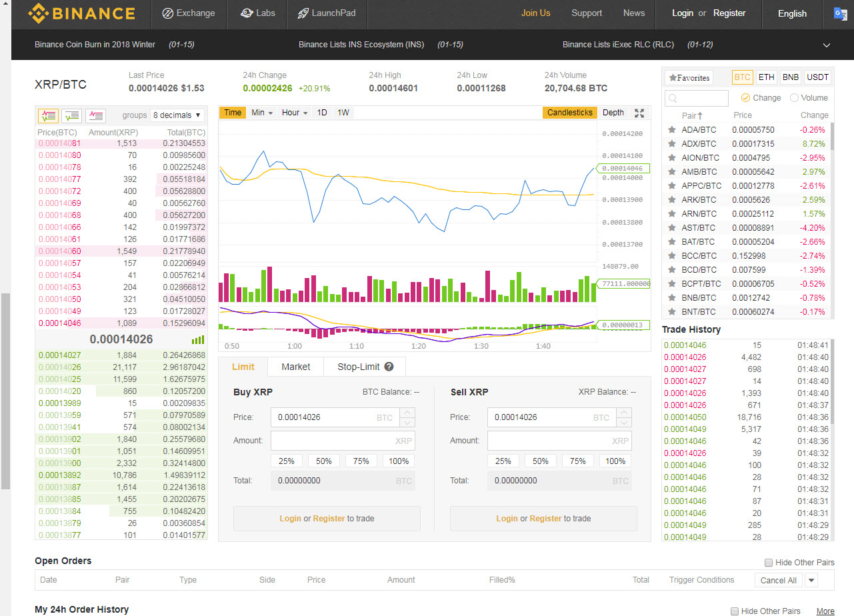The image size is (854, 616).
Task: Star the BNT/BTC pair
Action: (672, 311)
